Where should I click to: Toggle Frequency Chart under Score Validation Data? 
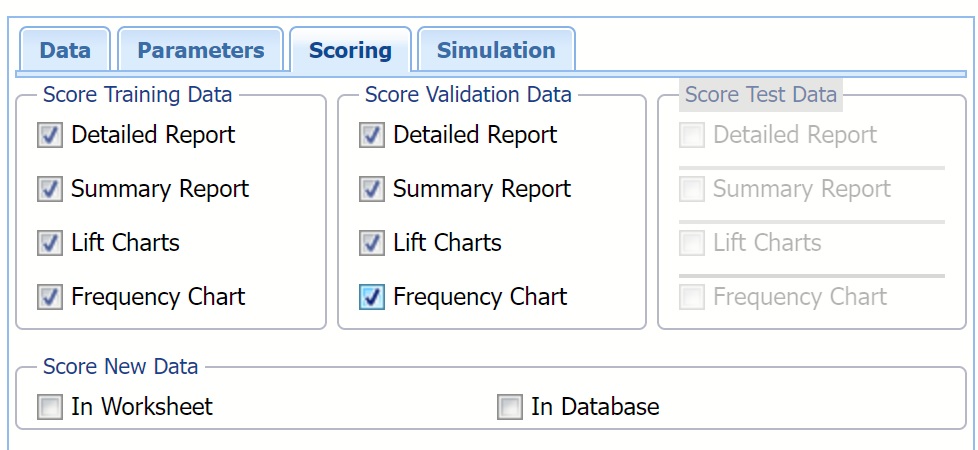(372, 297)
